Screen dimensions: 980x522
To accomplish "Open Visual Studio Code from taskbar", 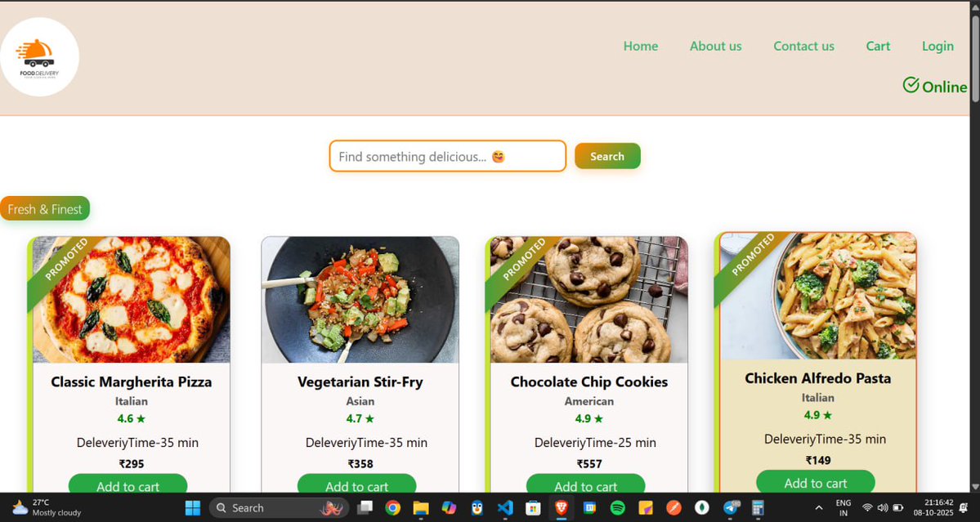I will tap(505, 507).
